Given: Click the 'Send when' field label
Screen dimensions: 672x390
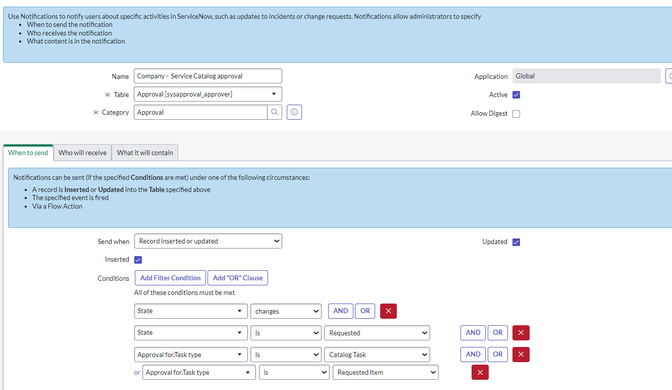Looking at the screenshot, I should click(x=113, y=242).
